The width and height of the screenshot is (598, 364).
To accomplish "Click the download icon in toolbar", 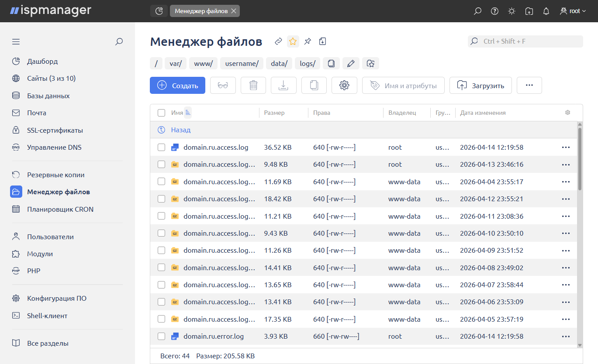I will tap(283, 86).
